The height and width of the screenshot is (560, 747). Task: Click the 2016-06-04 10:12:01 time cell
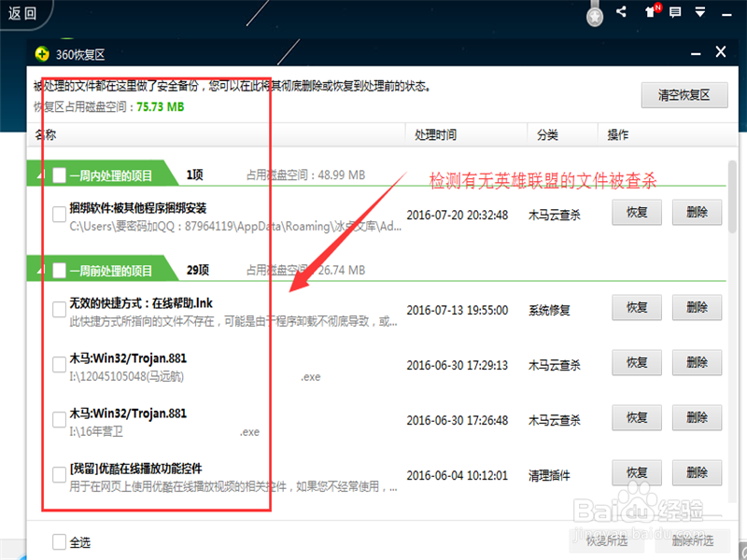point(458,475)
